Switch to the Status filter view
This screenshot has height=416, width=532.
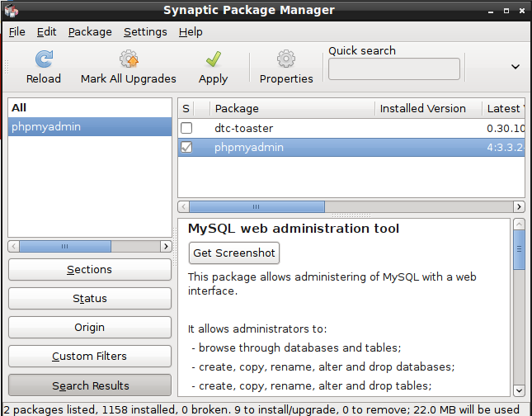[x=90, y=299]
